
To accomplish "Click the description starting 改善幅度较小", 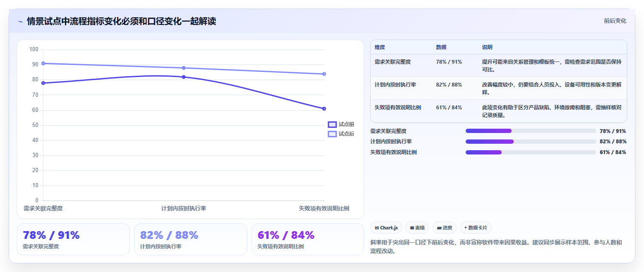I will tap(552, 89).
